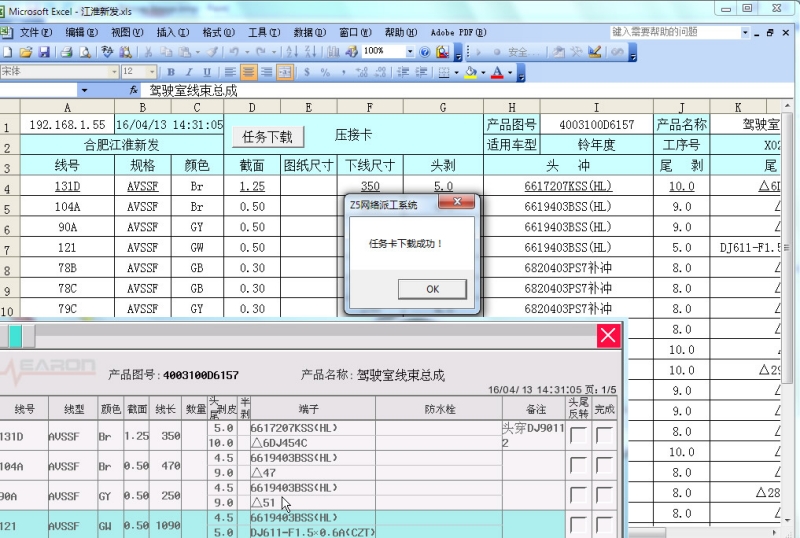The width and height of the screenshot is (800, 538).
Task: Click the insert function fx icon
Action: (134, 90)
